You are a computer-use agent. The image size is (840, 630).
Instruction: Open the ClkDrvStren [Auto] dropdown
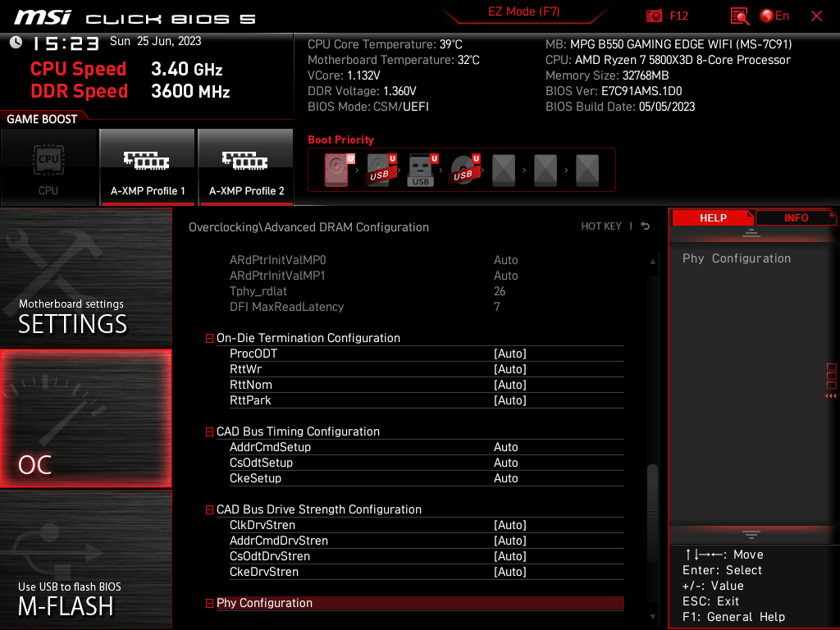pos(510,525)
